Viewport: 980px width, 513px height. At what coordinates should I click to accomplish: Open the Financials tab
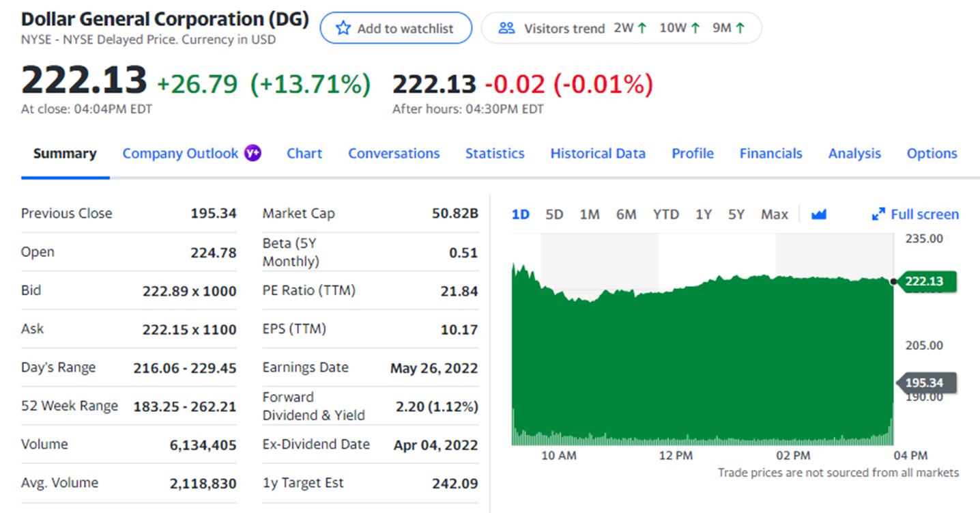[770, 154]
